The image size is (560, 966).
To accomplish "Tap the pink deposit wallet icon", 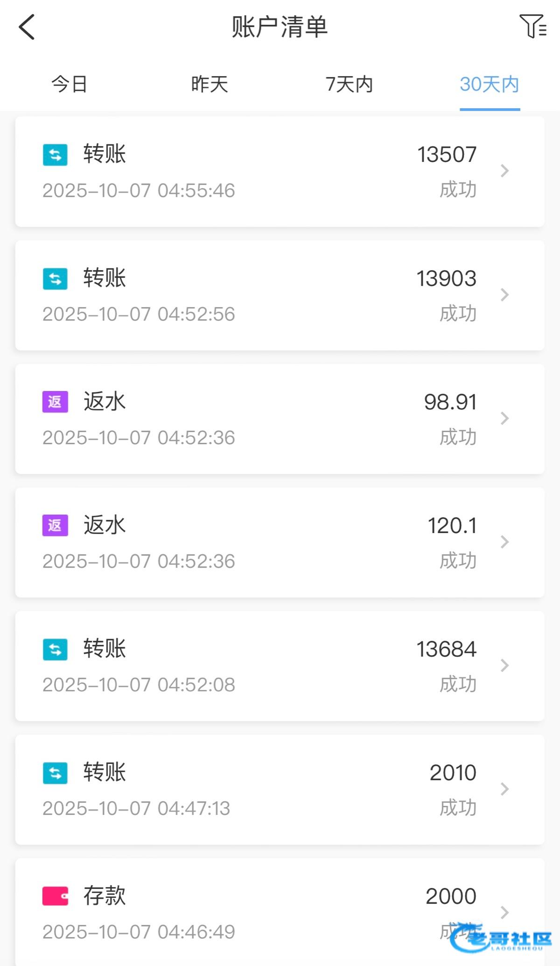I will click(55, 896).
